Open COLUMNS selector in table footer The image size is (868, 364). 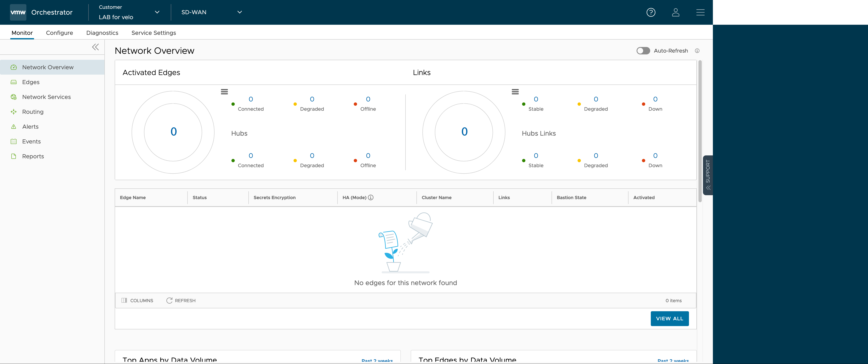coord(137,301)
